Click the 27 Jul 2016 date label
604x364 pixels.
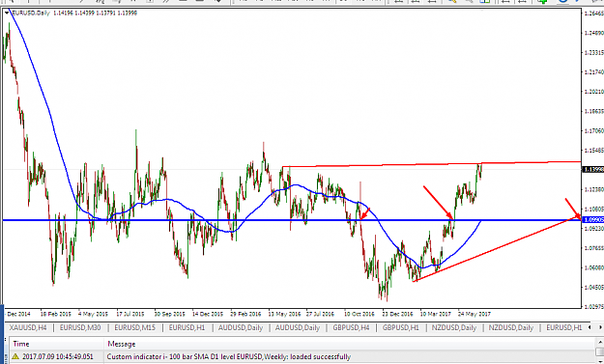pos(321,314)
